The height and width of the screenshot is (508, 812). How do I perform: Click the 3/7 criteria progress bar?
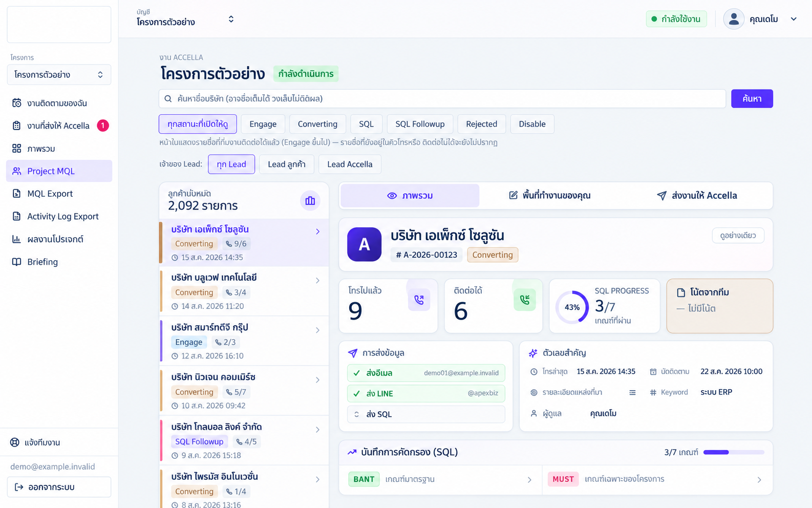[734, 452]
